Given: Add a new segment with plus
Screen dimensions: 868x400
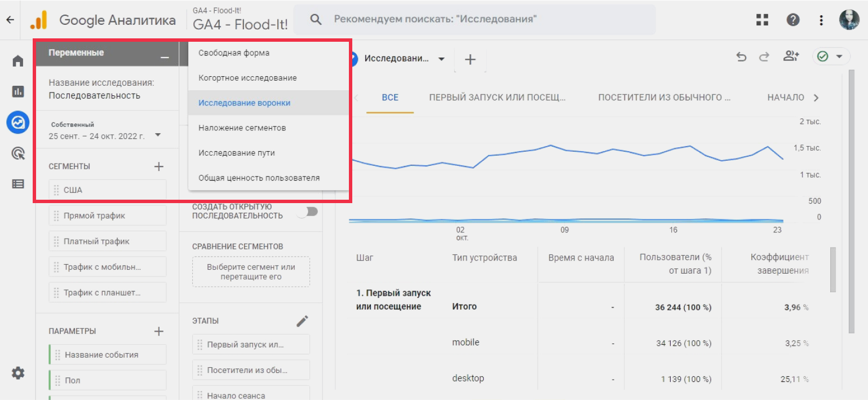Looking at the screenshot, I should (x=159, y=166).
